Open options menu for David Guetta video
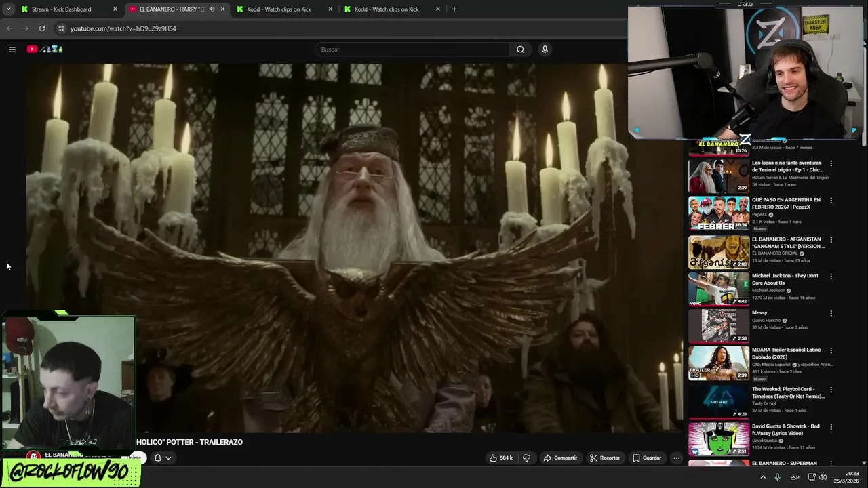868x488 pixels. tap(831, 427)
